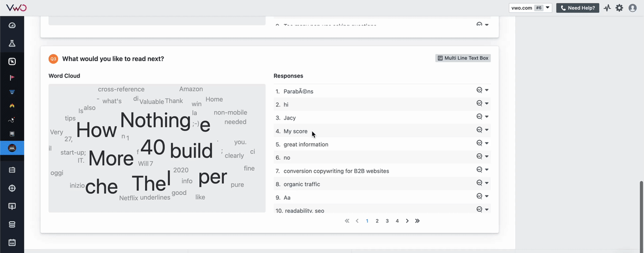Screen dimensions: 644x253
Task: Select the cursor insights icon in sidebar
Action: click(12, 62)
